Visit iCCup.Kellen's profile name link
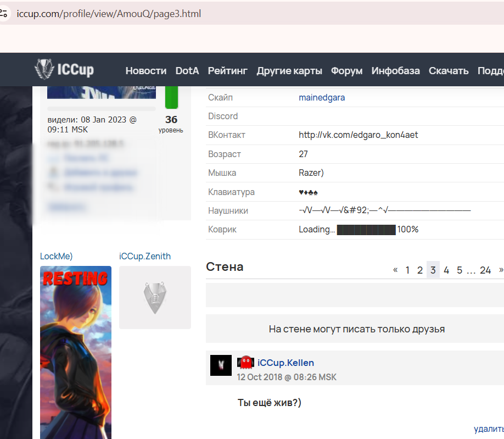Image resolution: width=504 pixels, height=439 pixels. (x=285, y=363)
